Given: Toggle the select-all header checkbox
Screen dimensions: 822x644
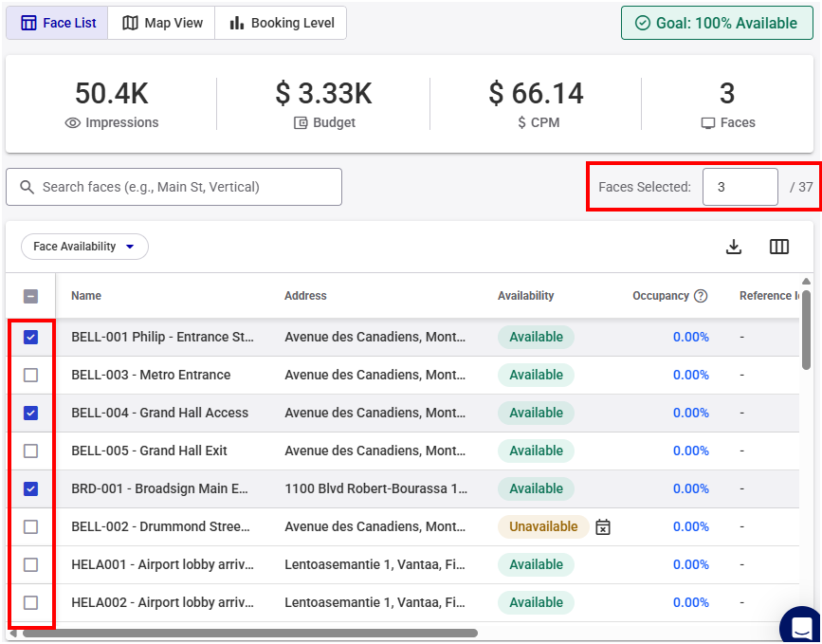Looking at the screenshot, I should [x=30, y=296].
